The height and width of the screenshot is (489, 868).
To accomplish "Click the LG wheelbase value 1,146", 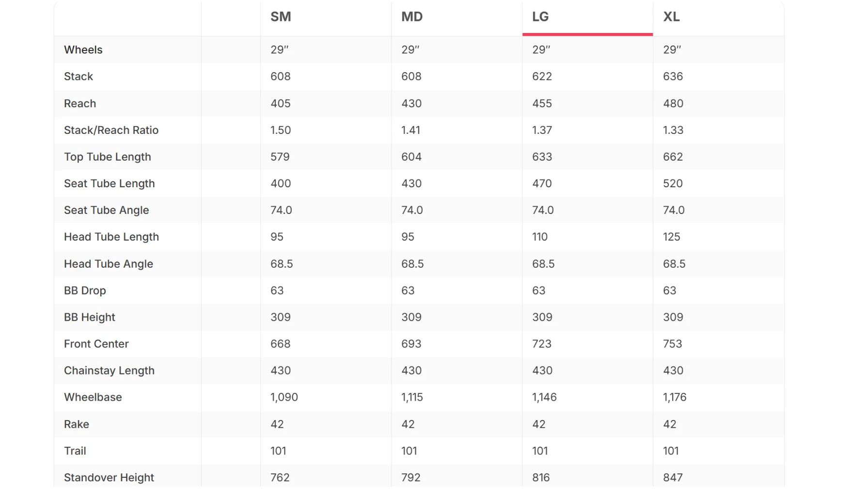I will click(x=544, y=397).
